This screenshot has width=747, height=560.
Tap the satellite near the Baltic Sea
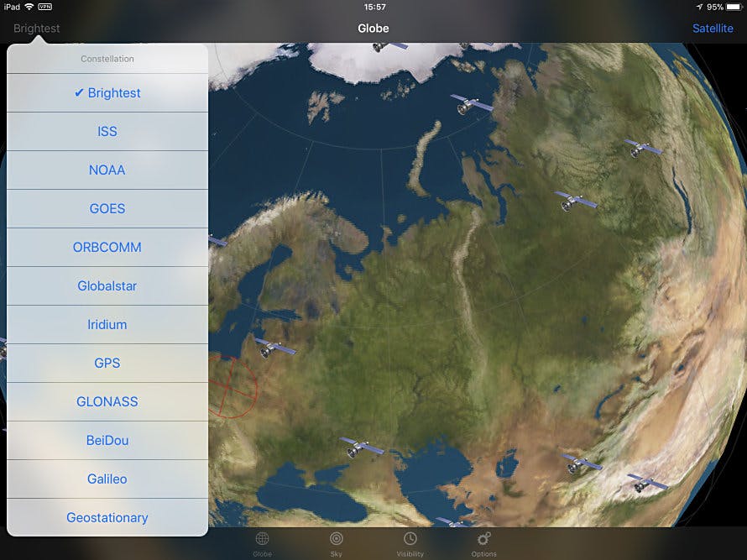[x=275, y=348]
